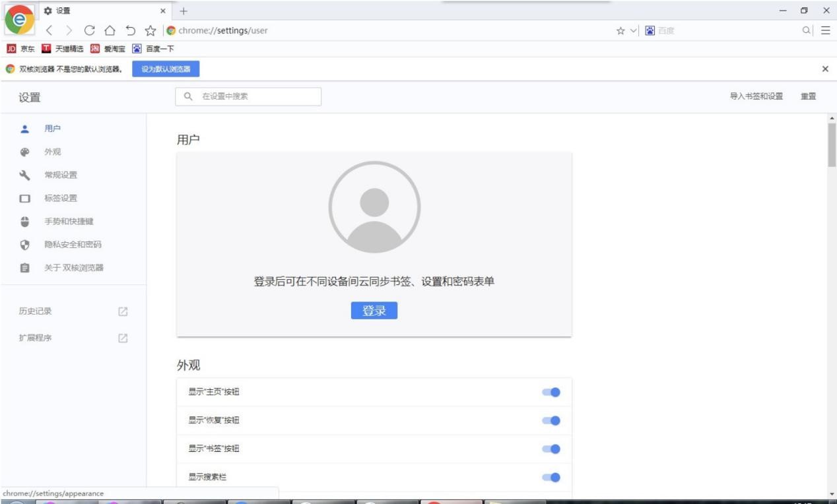
Task: Click the 登录 sign-in button
Action: pos(374,310)
